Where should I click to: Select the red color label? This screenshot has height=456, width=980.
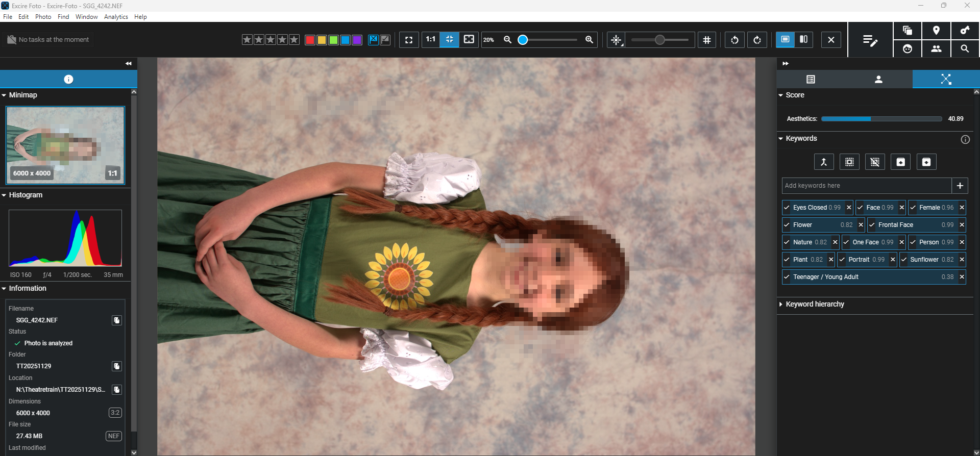tap(310, 40)
